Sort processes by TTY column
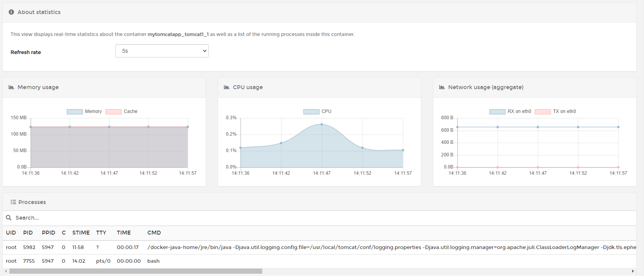 coord(101,233)
